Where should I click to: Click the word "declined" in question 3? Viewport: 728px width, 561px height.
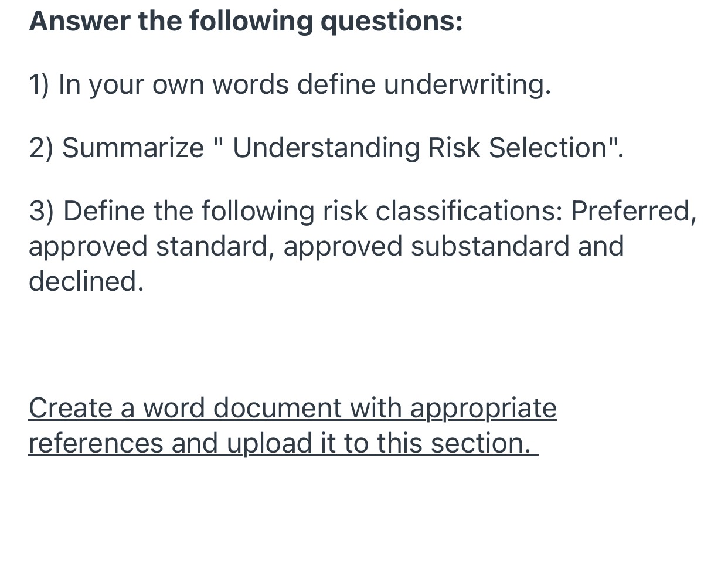point(84,281)
